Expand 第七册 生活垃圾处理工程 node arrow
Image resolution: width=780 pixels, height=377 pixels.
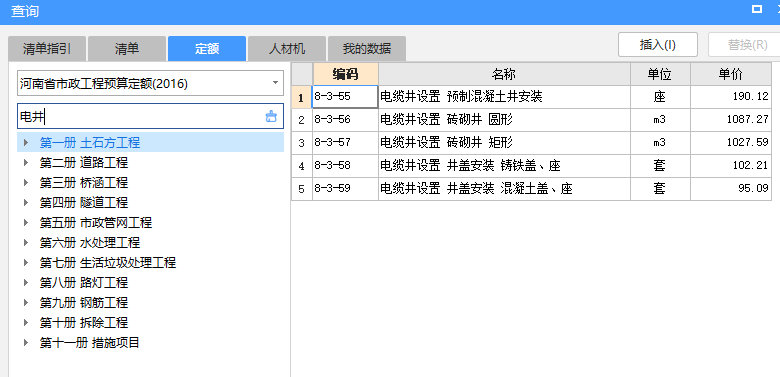[x=26, y=263]
